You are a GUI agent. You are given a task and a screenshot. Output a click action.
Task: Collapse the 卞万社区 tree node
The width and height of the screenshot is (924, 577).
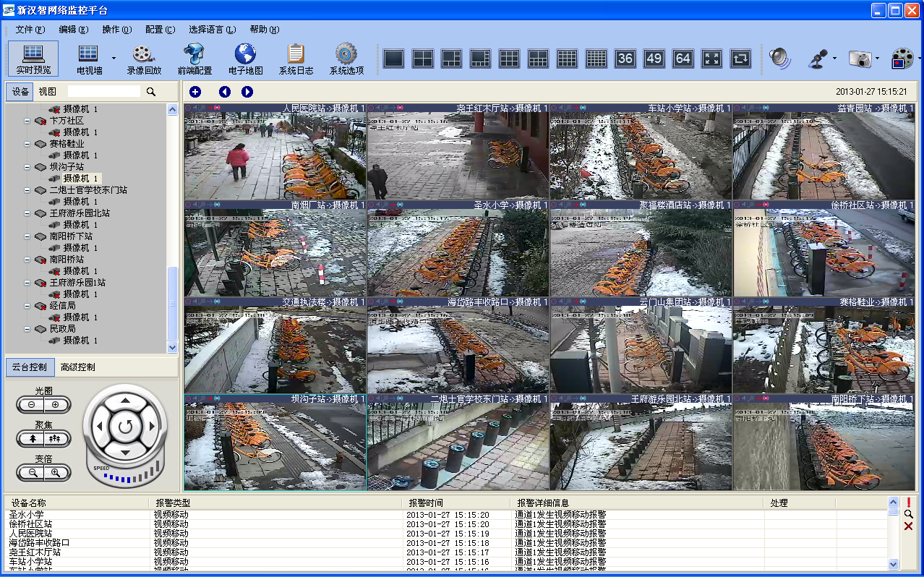(x=27, y=121)
